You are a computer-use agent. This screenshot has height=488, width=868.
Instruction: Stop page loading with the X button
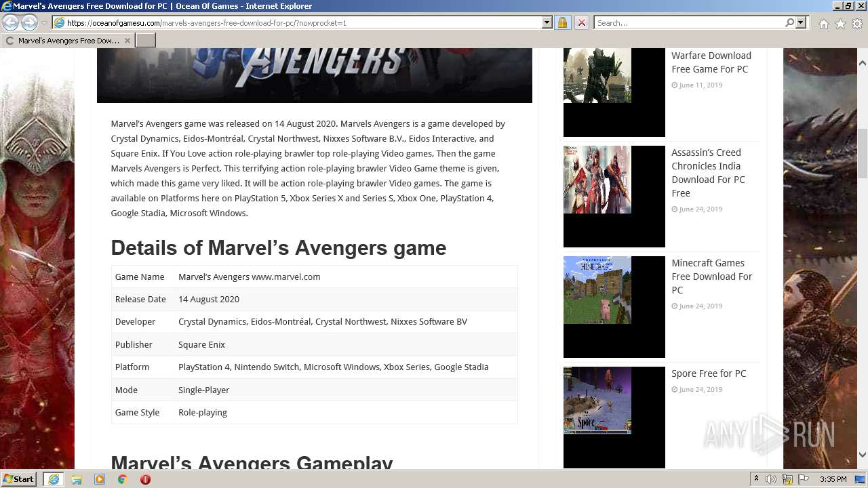tap(581, 23)
